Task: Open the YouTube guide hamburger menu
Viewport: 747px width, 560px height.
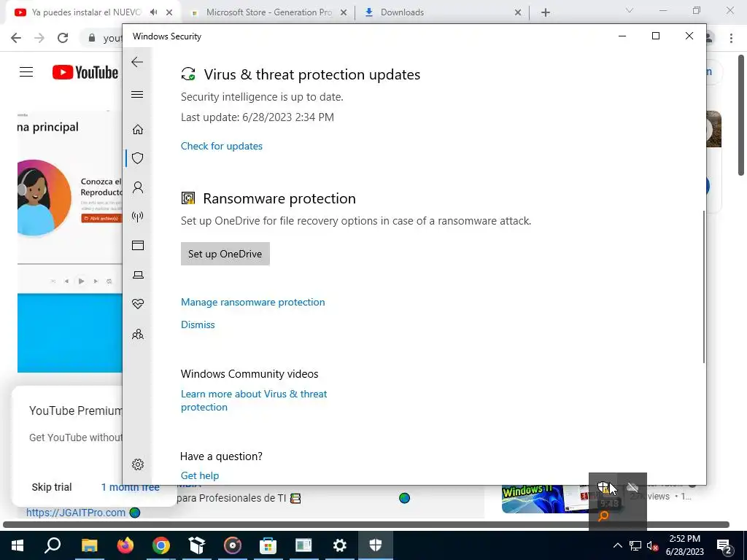Action: (x=26, y=72)
